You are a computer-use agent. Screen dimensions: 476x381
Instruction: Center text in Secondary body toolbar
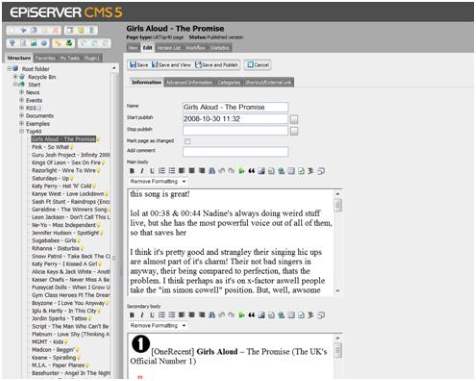tap(192, 315)
